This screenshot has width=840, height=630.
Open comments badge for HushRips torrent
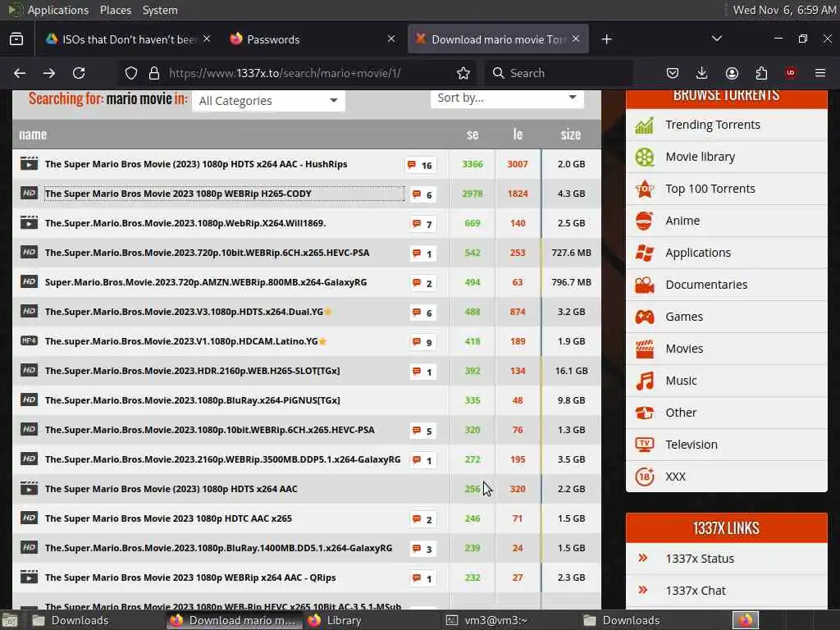coord(420,165)
